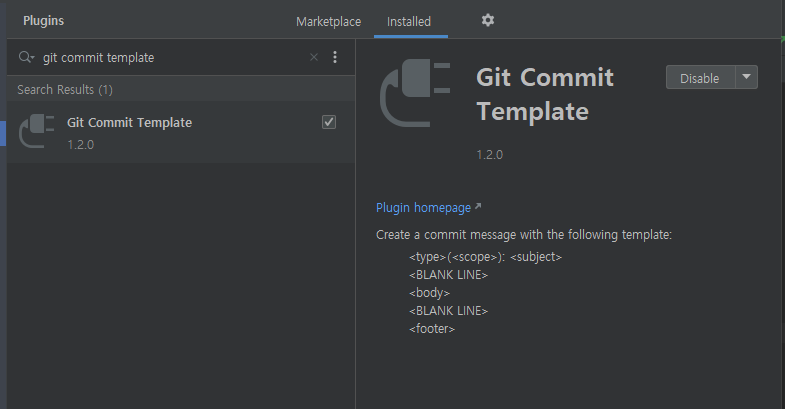Switch to the Installed tab
Screen dimensions: 785x409
409,22
